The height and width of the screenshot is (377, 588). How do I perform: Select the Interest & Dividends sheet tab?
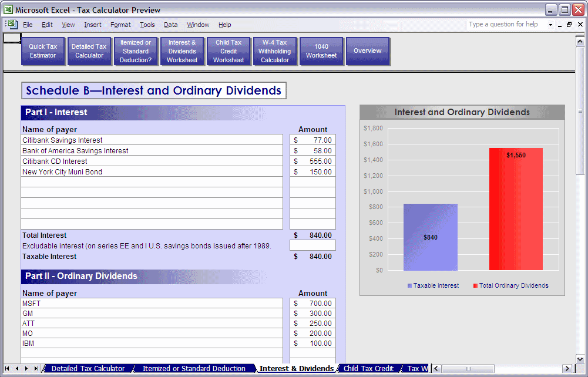coord(297,368)
